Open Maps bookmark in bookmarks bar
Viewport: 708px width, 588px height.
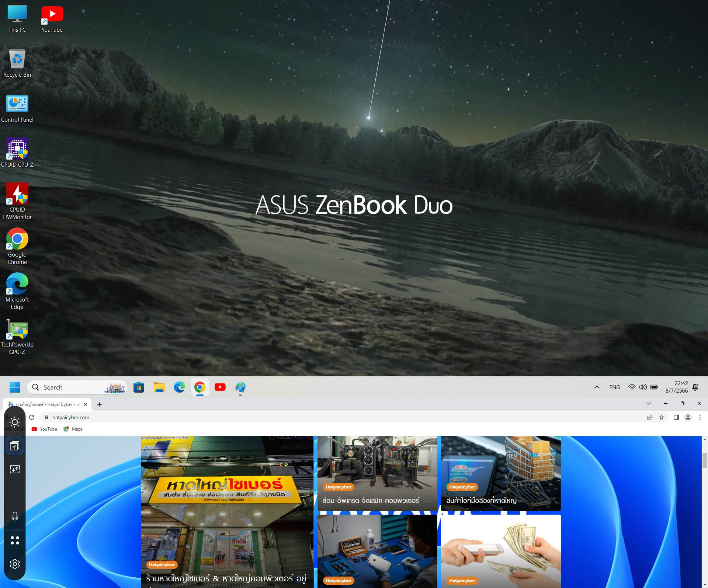tap(73, 429)
